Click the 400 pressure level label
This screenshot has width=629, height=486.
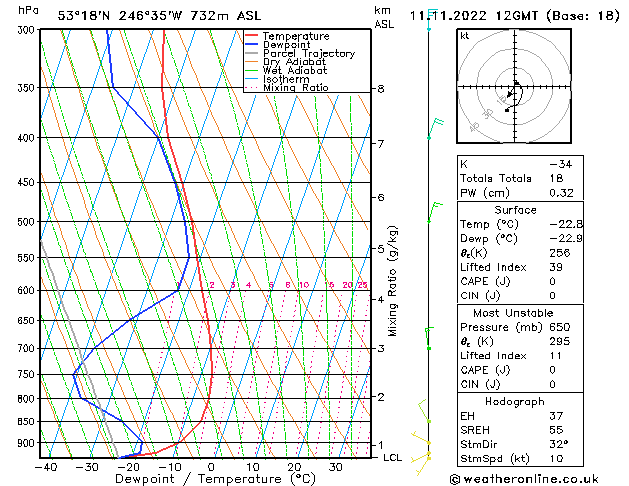tap(28, 138)
